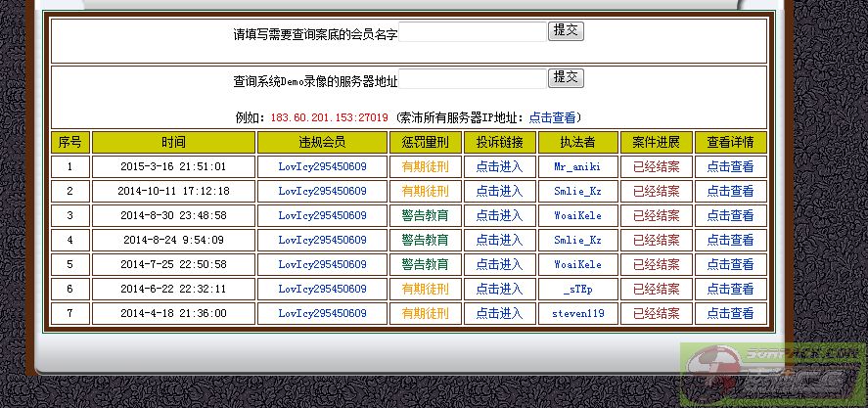This screenshot has height=408, width=868.
Task: Open 点击进入 complaint link in row 1
Action: [499, 166]
